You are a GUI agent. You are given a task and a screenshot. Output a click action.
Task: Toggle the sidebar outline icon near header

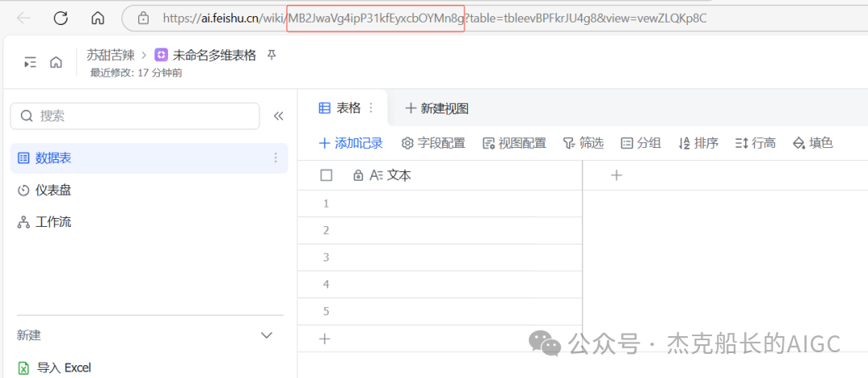(x=31, y=63)
